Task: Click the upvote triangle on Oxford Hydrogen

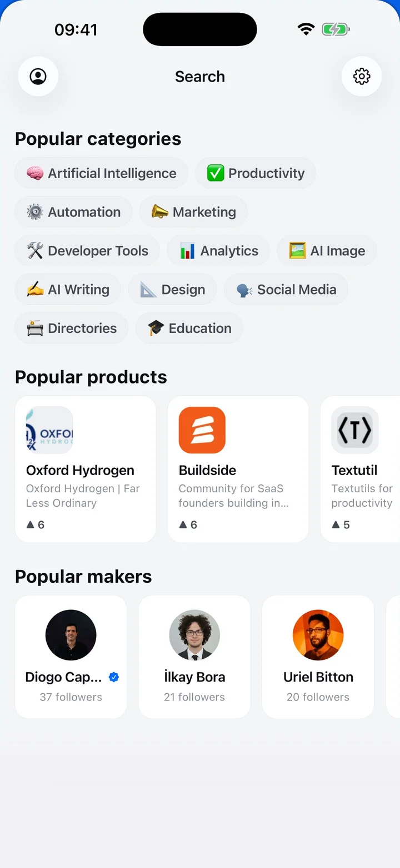Action: pyautogui.click(x=30, y=524)
